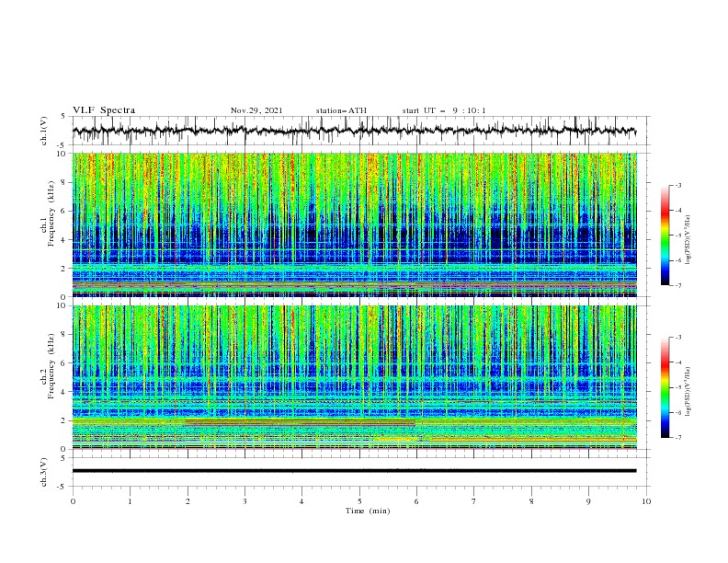Click the ch.2 colorbar 'log(PSD)(V²/Hz)' label
This screenshot has height=563, width=728.
click(x=688, y=391)
